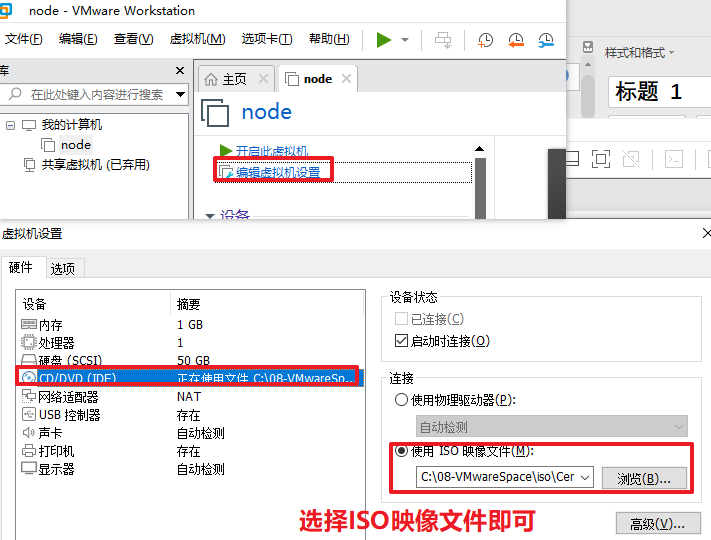
Task: Close the 虚拟机设置 dialog
Action: click(x=706, y=234)
